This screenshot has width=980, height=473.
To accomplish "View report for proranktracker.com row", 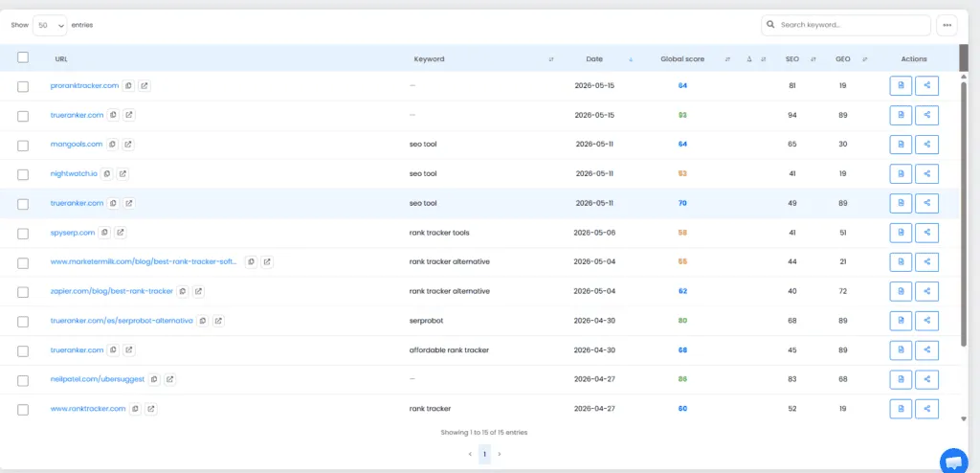I will click(901, 86).
